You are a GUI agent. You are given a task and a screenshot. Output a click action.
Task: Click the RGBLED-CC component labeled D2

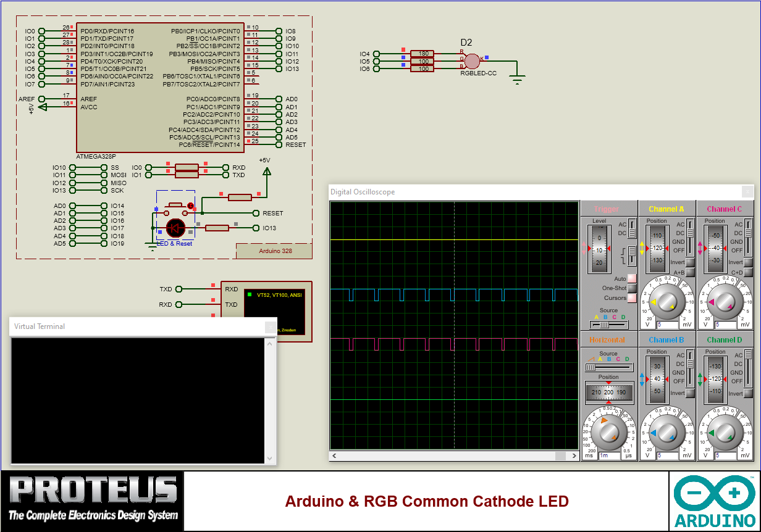pos(473,61)
